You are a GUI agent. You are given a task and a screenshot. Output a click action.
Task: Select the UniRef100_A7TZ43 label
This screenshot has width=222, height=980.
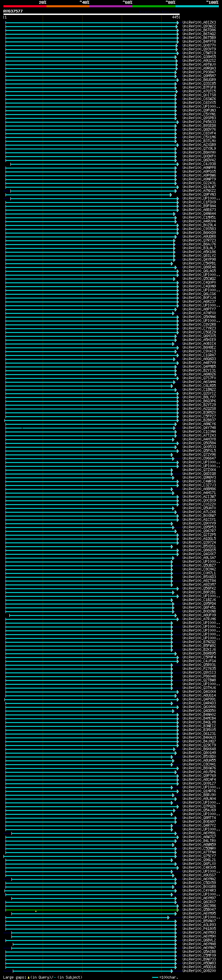(x=199, y=435)
